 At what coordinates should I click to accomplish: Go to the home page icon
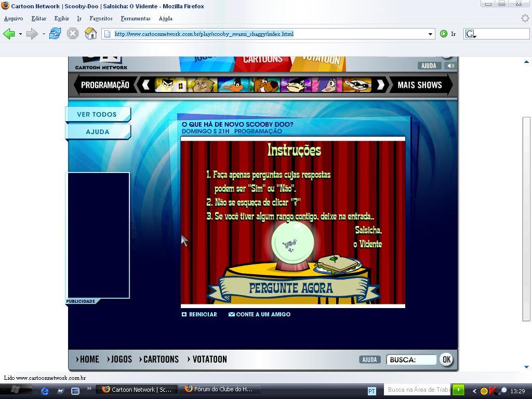pos(90,34)
